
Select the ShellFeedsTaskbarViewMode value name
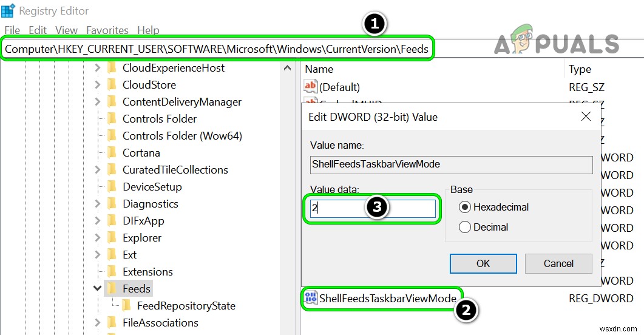point(388,298)
